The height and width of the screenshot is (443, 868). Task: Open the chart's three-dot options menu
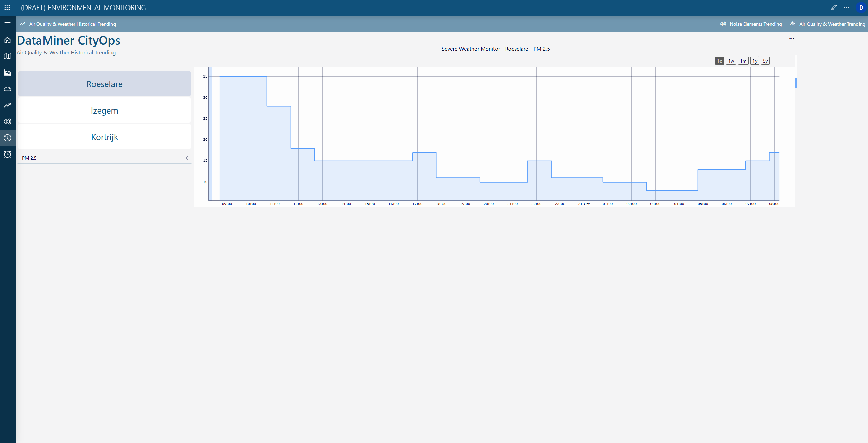pyautogui.click(x=792, y=38)
